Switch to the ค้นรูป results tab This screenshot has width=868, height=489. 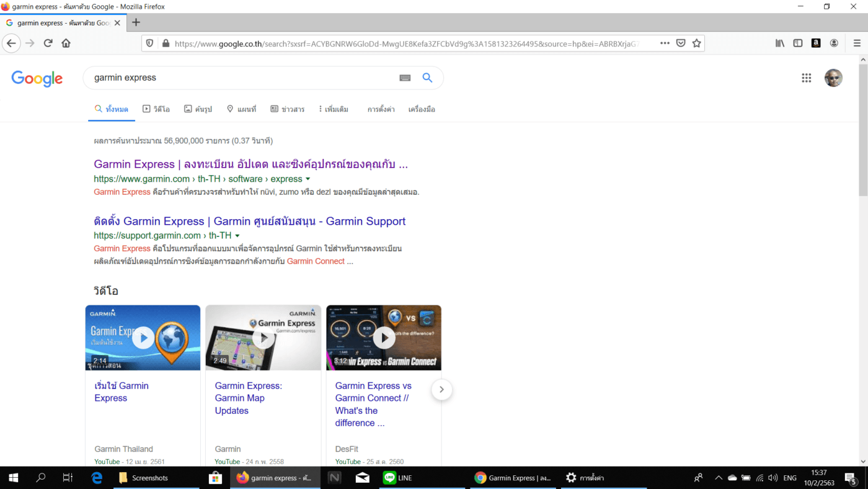198,109
